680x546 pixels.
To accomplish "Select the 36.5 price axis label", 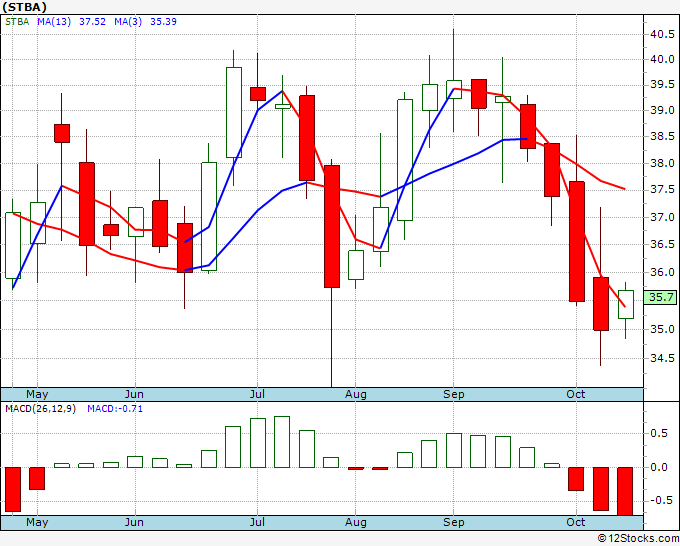I will coord(662,244).
